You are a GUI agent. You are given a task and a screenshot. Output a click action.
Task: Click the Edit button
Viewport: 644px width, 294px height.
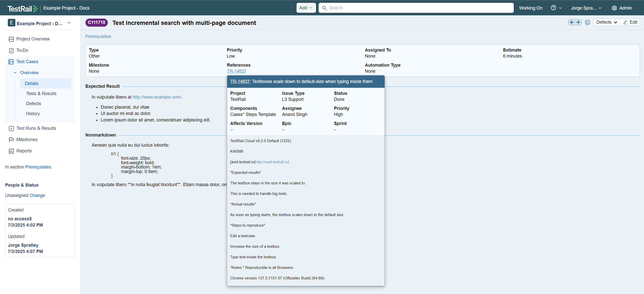[630, 22]
